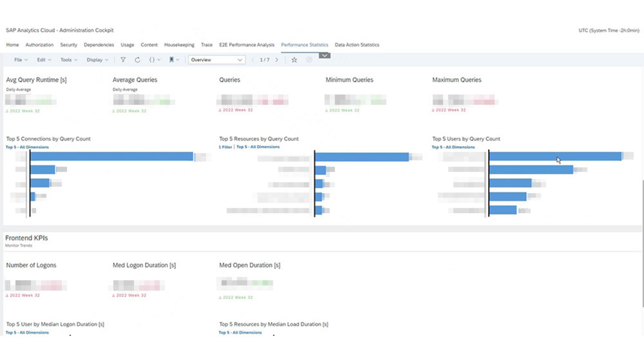Click the vertical scrollbar on the right edge
Screen dimensions: 644x358
pos(642,244)
